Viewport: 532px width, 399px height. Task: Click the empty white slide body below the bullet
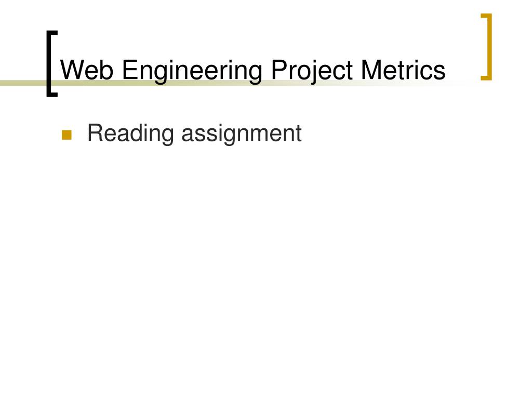coord(266,271)
